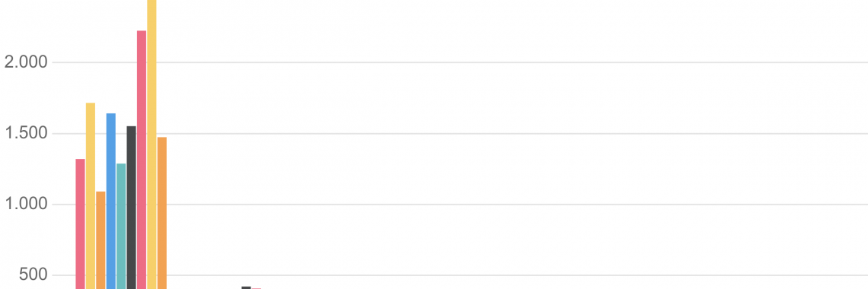868x289 pixels.
Task: Click the tiny pink bar below 500 line
Action: pos(257,288)
